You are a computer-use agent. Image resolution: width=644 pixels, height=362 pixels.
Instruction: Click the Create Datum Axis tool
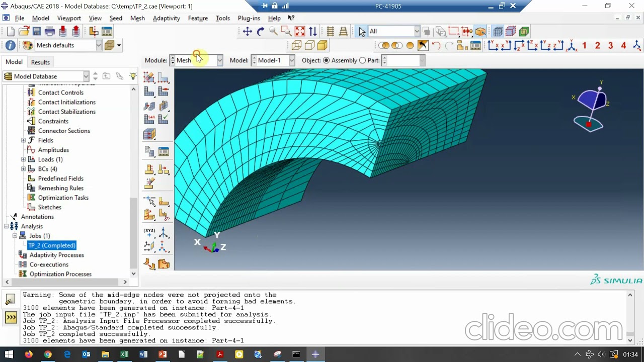164,233
